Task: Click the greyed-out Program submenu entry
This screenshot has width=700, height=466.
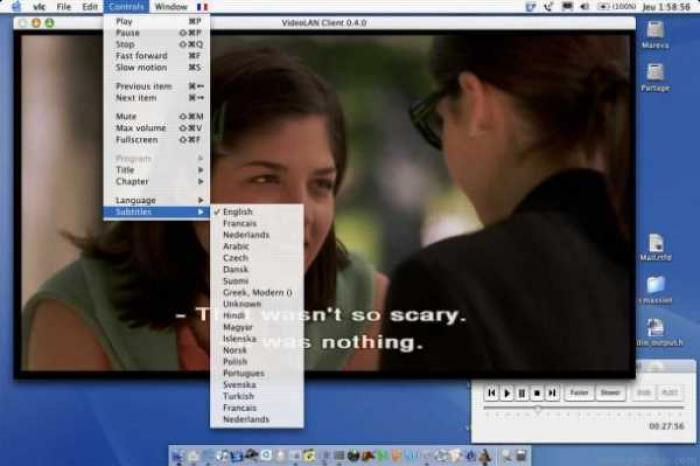Action: [157, 158]
